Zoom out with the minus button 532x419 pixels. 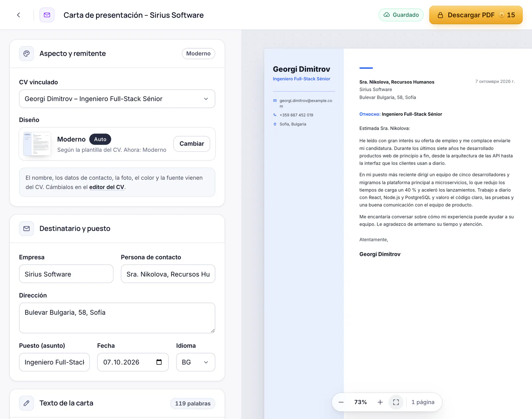(341, 402)
